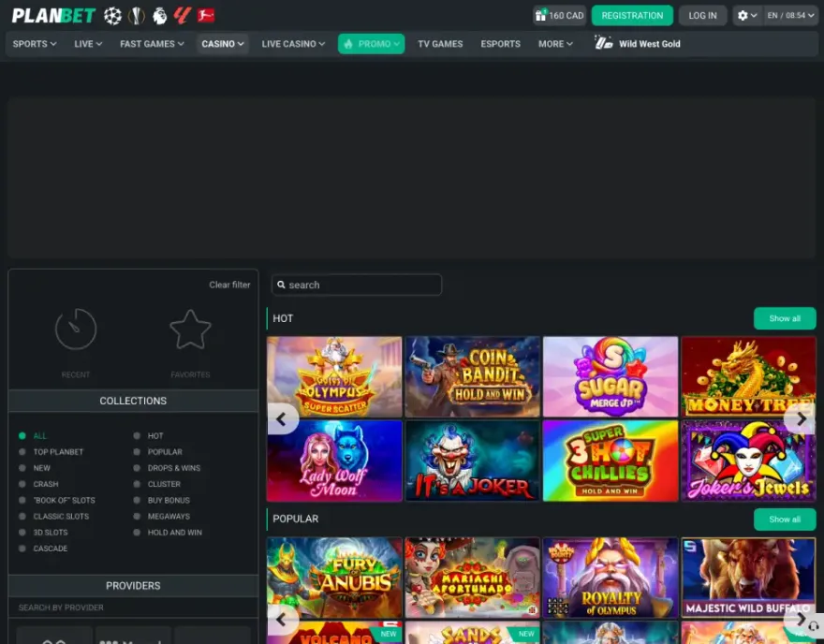The width and height of the screenshot is (824, 644).
Task: Open the Majestic Wild Buffalo game
Action: click(748, 578)
